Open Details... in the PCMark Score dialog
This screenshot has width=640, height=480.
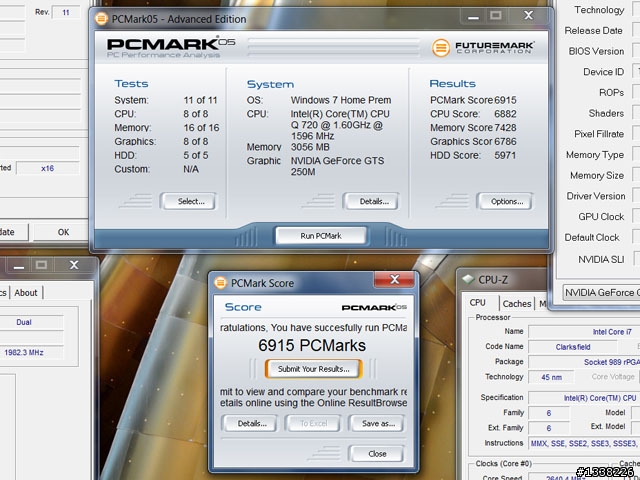click(249, 423)
